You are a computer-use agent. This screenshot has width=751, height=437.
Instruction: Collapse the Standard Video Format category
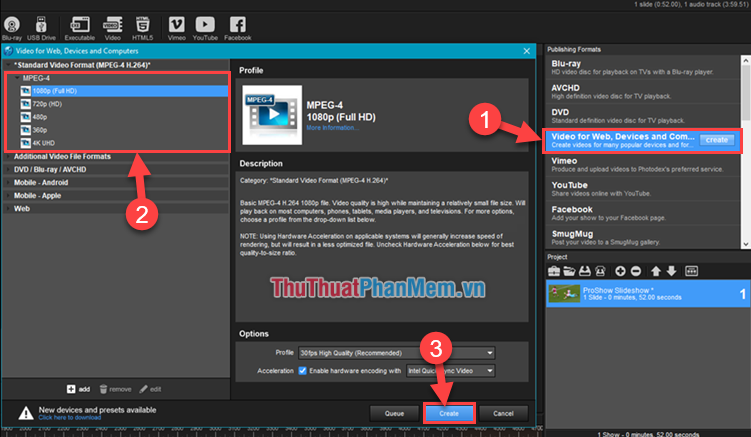coord(8,65)
